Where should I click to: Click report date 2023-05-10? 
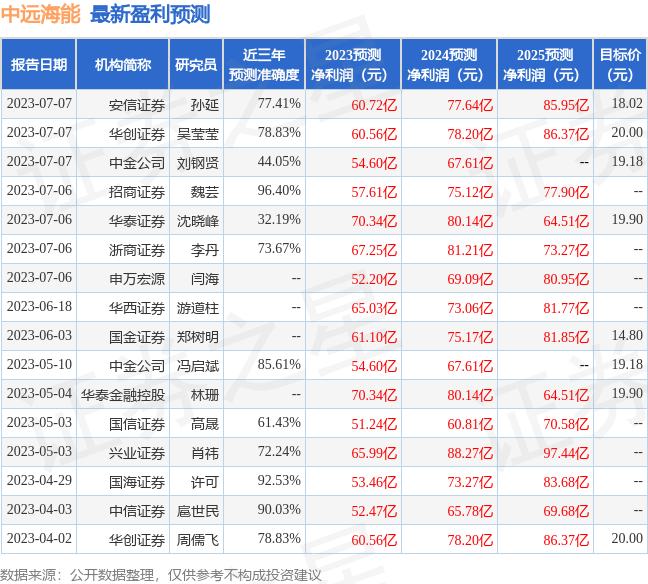39,364
